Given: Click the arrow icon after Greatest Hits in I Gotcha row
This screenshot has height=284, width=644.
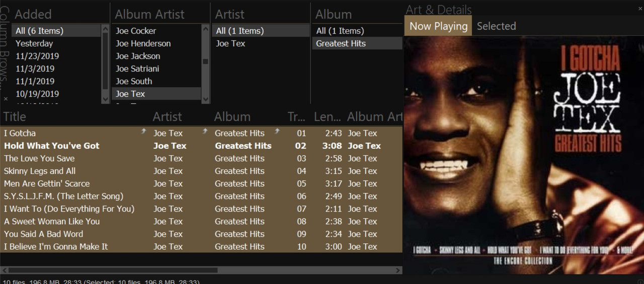Looking at the screenshot, I should (277, 131).
